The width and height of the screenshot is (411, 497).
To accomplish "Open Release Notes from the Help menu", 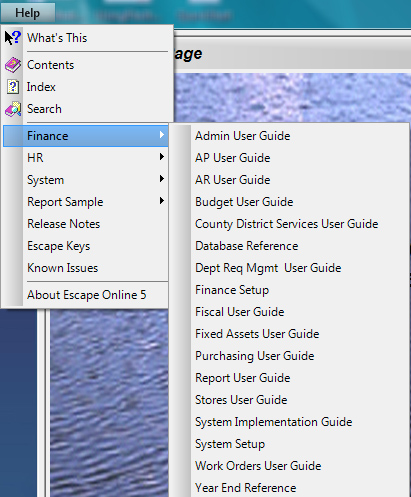I will click(86, 224).
